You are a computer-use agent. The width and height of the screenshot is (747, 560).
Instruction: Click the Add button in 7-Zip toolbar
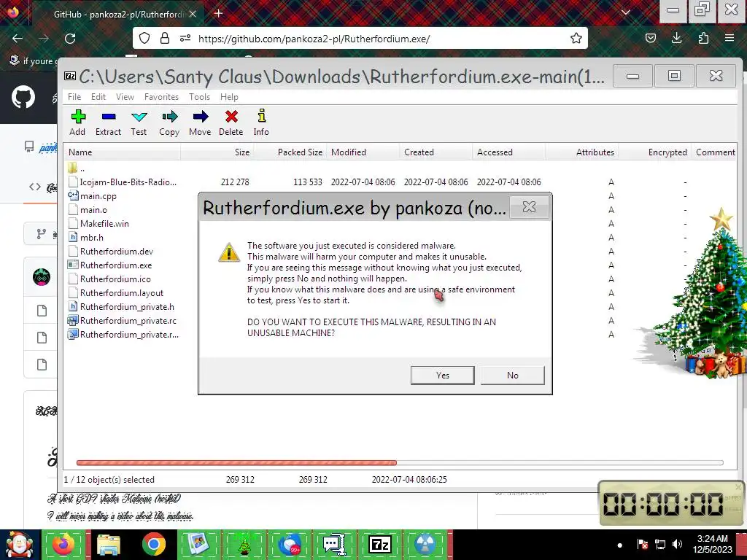point(77,122)
